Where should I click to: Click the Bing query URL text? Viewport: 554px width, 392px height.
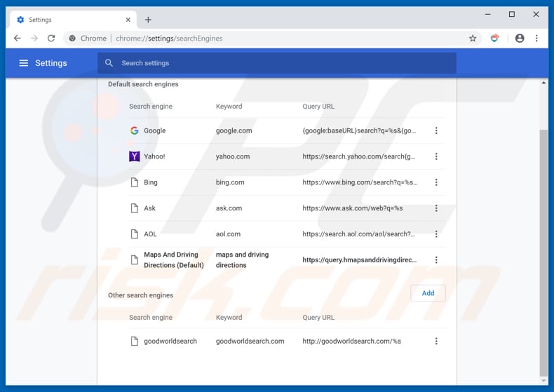360,182
